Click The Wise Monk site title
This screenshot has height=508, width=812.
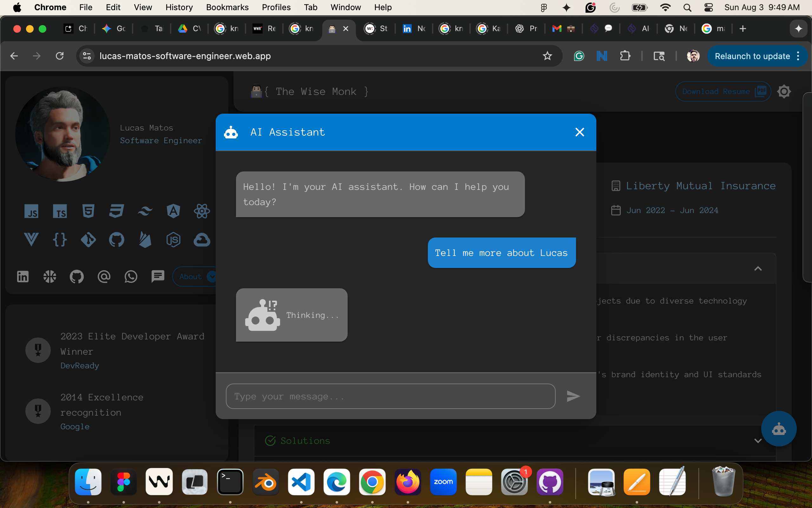pyautogui.click(x=316, y=91)
